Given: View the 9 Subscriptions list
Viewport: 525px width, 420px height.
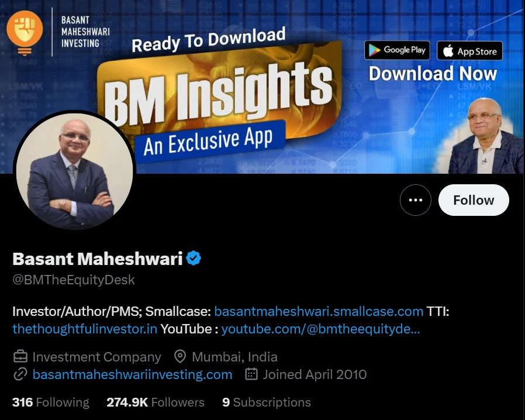Looking at the screenshot, I should coord(267,402).
